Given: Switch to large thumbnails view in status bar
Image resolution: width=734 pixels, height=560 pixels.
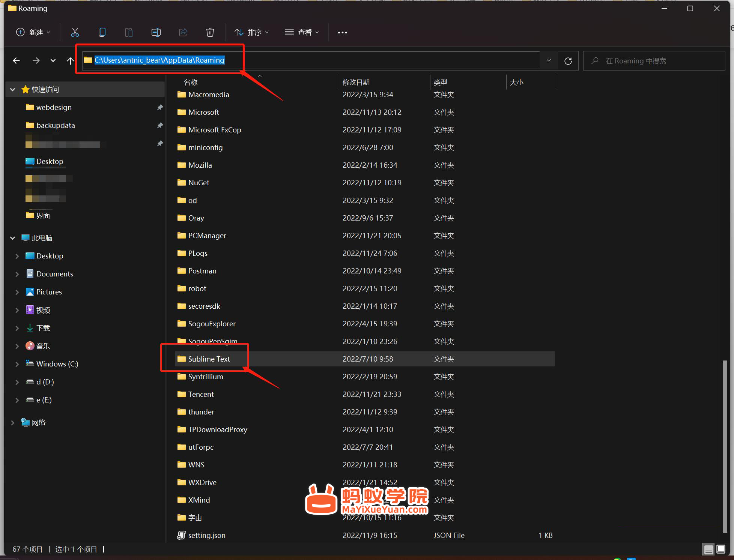Looking at the screenshot, I should pos(721,549).
